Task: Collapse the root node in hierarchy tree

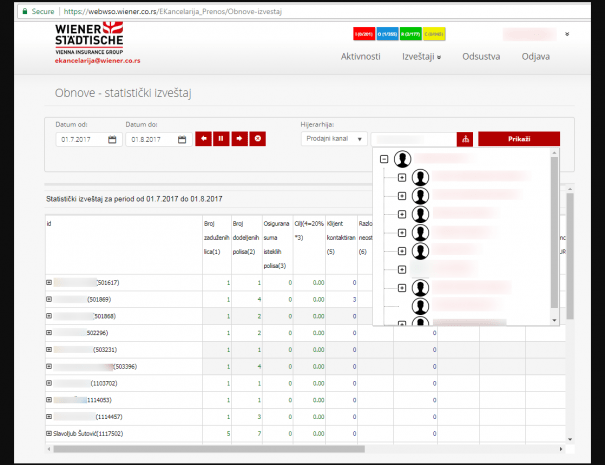Action: pyautogui.click(x=384, y=160)
